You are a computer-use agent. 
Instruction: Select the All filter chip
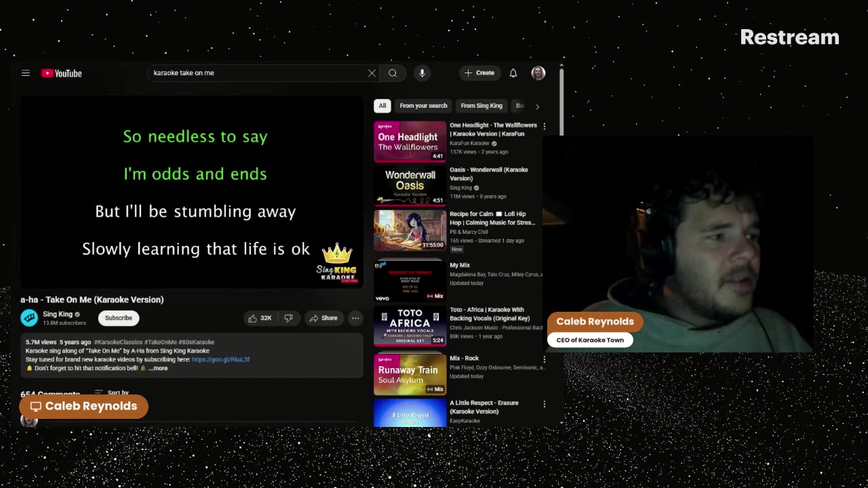click(382, 106)
